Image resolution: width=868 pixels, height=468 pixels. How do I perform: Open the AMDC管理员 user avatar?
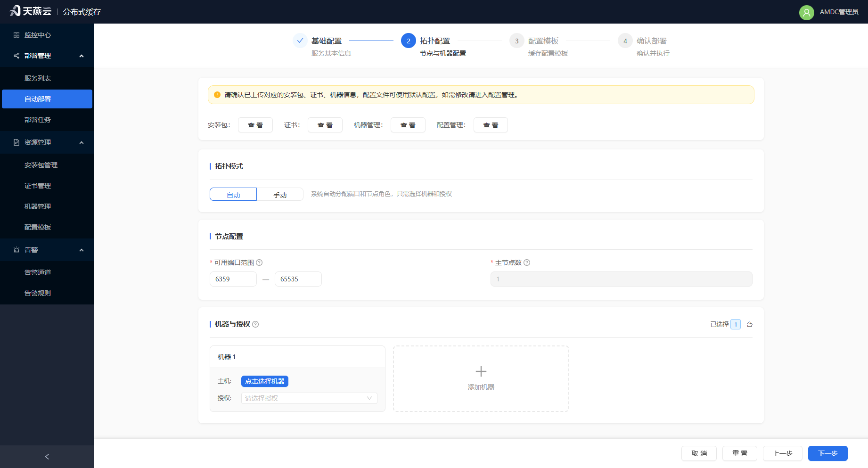[x=806, y=12]
